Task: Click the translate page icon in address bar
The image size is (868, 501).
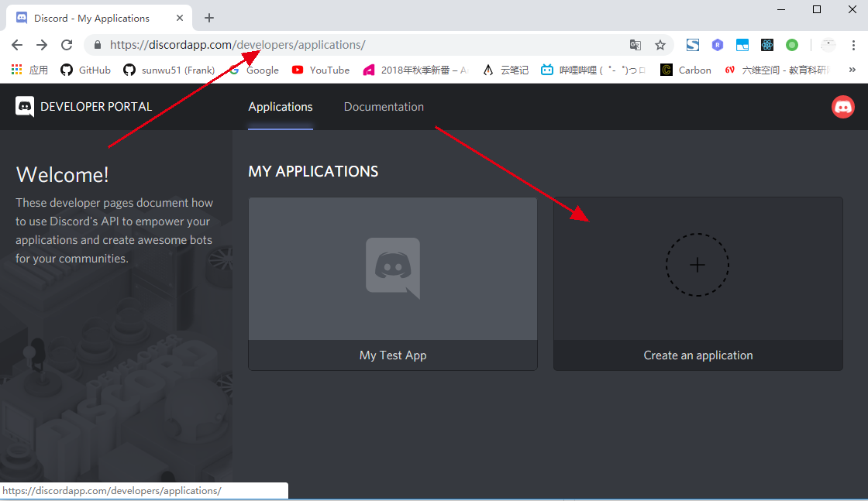Action: click(x=635, y=46)
